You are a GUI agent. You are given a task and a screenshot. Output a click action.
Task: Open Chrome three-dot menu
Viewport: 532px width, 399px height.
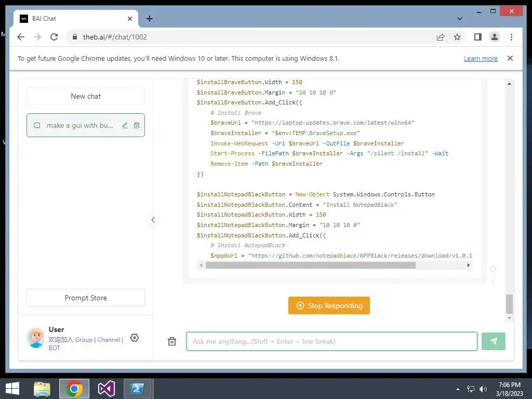(x=511, y=37)
